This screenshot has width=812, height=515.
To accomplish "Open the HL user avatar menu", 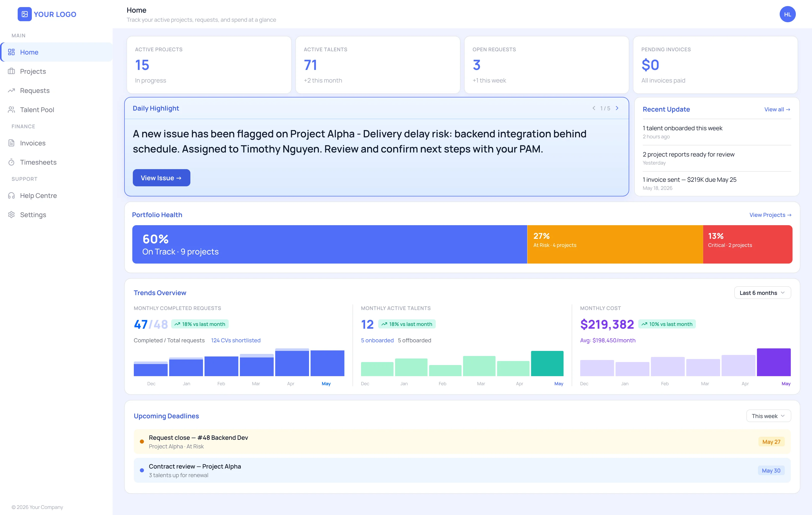I will 788,14.
